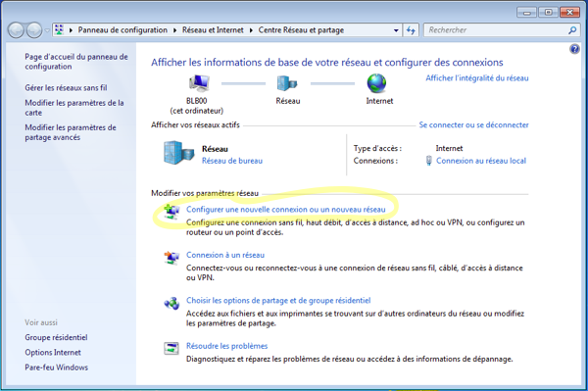Open Groupe résidentiel under Voir aussi
The height and width of the screenshot is (391, 588).
click(x=56, y=337)
